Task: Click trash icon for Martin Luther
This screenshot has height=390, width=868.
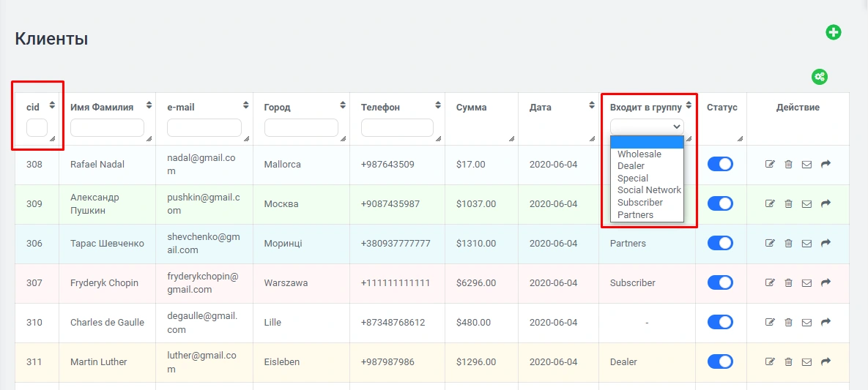Action: [x=788, y=362]
